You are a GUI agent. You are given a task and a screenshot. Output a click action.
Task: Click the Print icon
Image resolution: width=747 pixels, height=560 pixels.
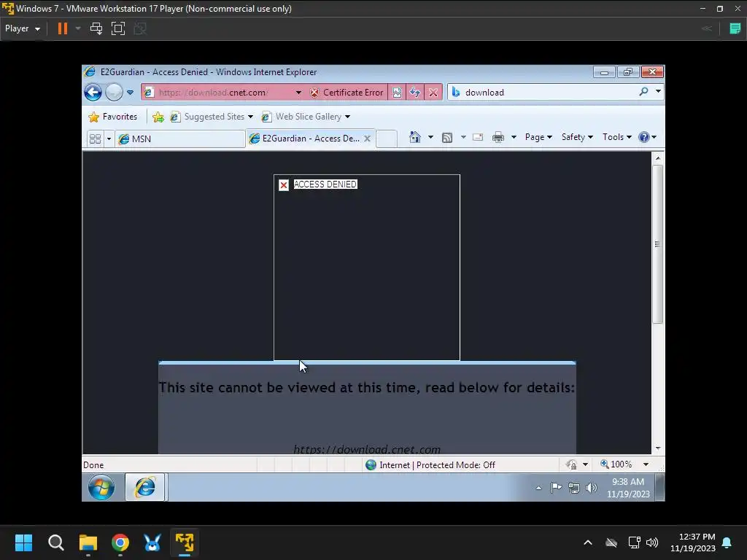pos(498,138)
